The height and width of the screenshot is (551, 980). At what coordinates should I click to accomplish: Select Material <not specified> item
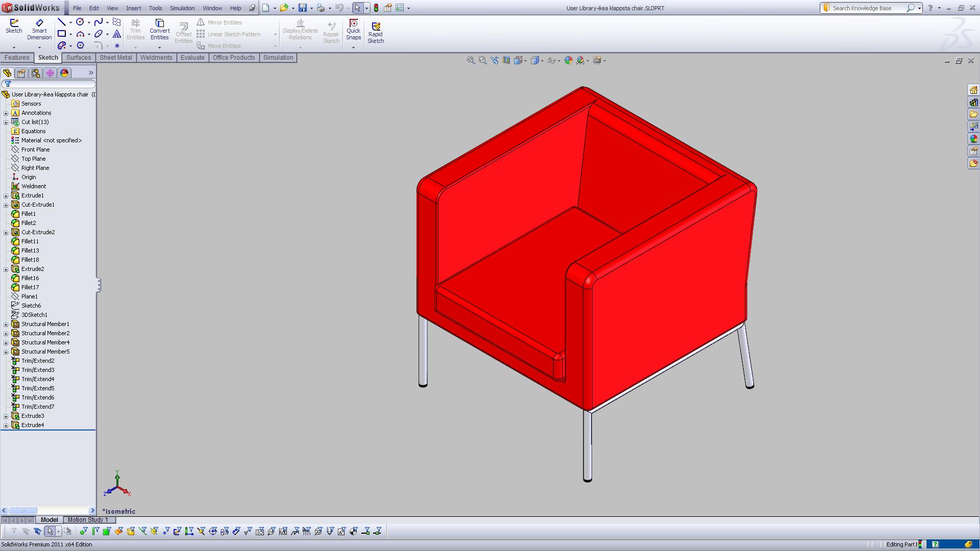pos(51,140)
